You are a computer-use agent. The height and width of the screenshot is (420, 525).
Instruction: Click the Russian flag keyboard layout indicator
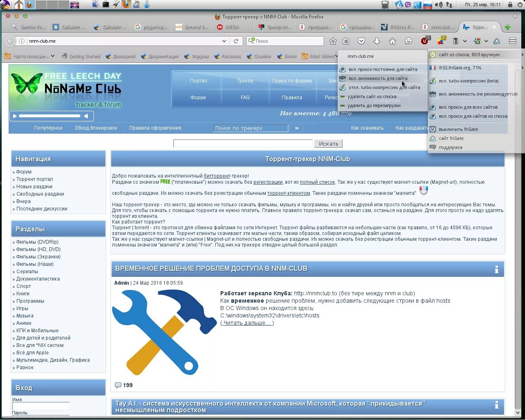point(428,5)
